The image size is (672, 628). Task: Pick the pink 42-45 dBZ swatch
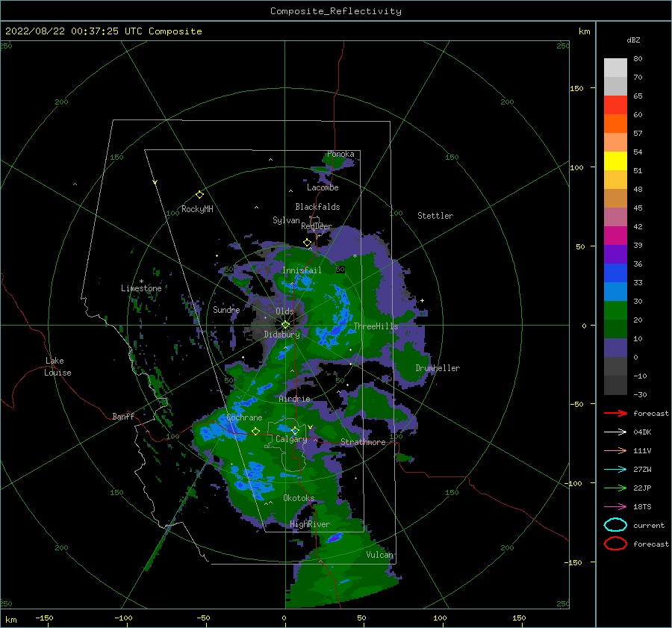(615, 217)
